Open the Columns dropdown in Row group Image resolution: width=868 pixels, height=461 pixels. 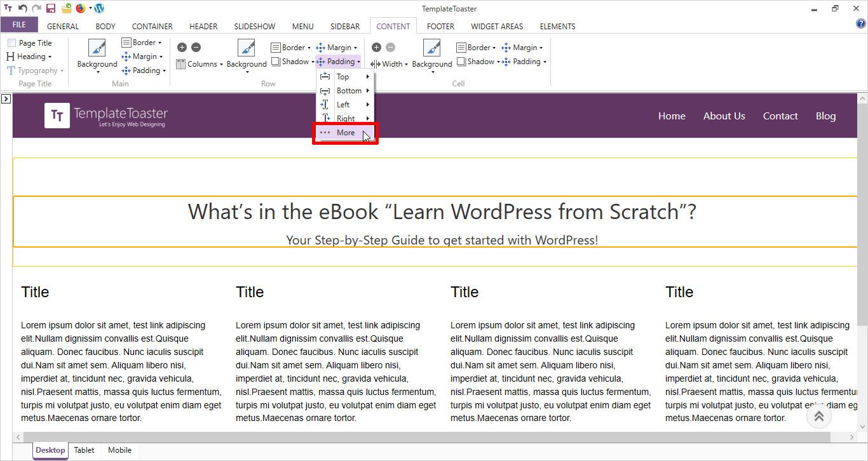point(200,64)
